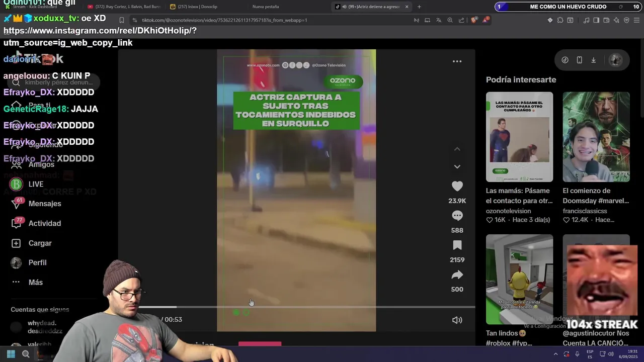This screenshot has width=644, height=362.
Task: Save the video with the bookmark icon
Action: coord(457,245)
